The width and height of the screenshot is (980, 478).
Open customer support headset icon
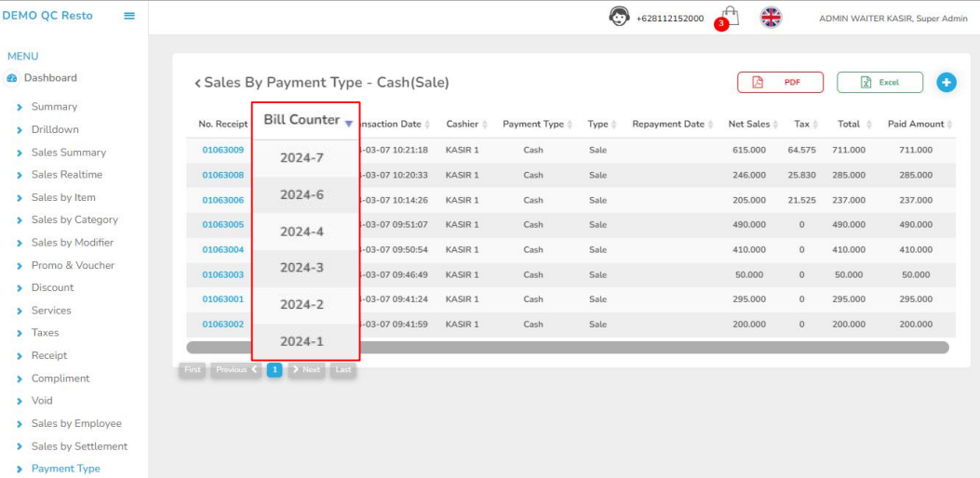click(x=619, y=17)
